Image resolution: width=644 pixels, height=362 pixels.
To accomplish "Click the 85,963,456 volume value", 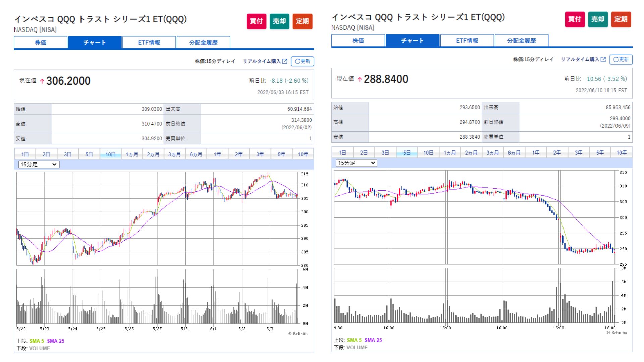I will [618, 107].
